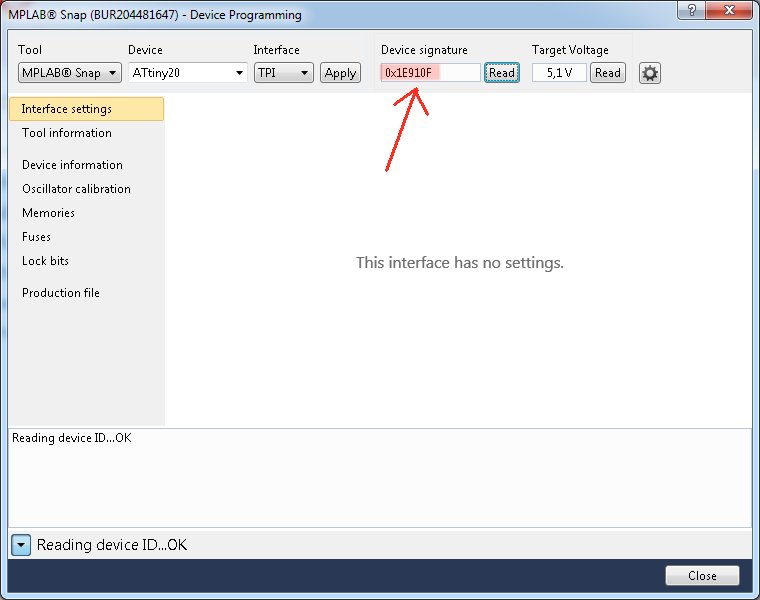The image size is (760, 600).
Task: Open the Interface dropdown showing TPI
Action: [x=284, y=73]
